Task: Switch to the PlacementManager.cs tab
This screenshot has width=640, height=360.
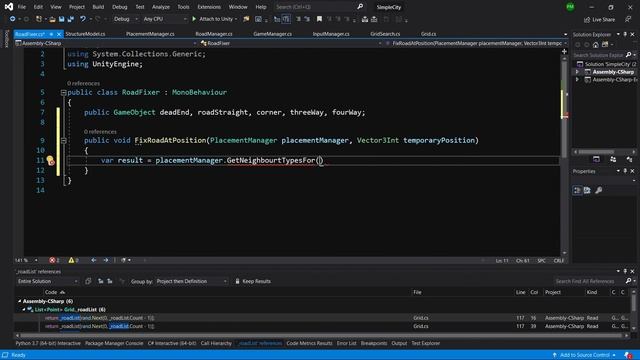Action: [150, 34]
